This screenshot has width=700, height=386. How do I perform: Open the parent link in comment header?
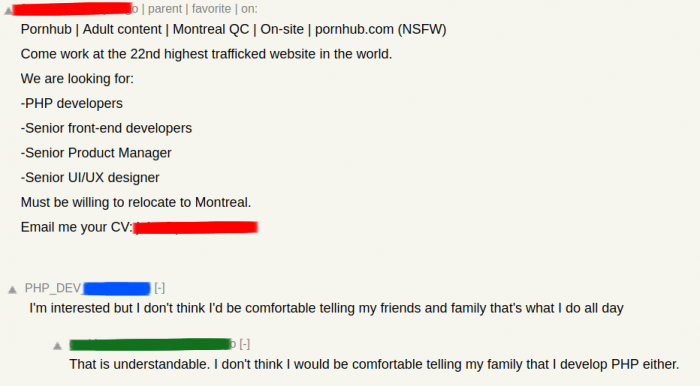tap(165, 9)
